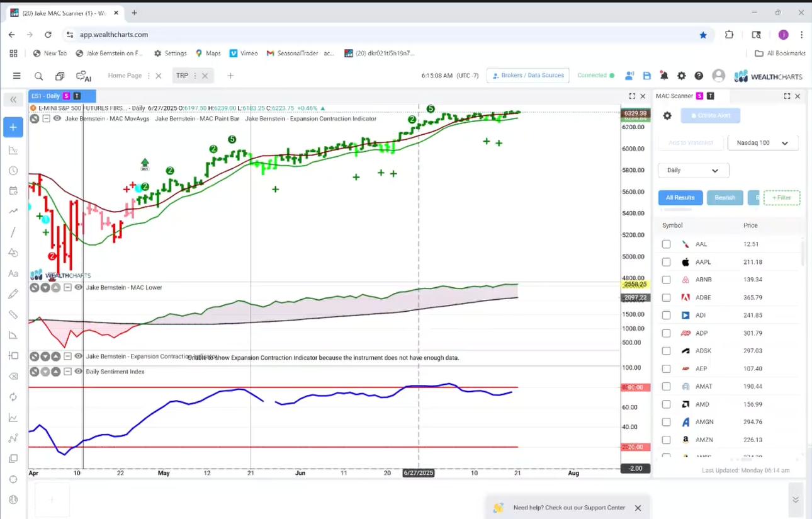Open the Daily timeframe dropdown
Viewport: 812px width, 519px height.
(694, 170)
